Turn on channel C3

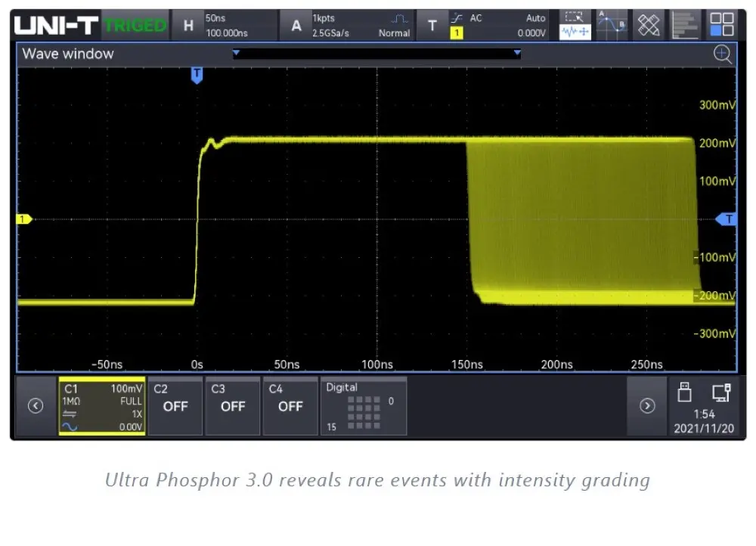[x=233, y=407]
